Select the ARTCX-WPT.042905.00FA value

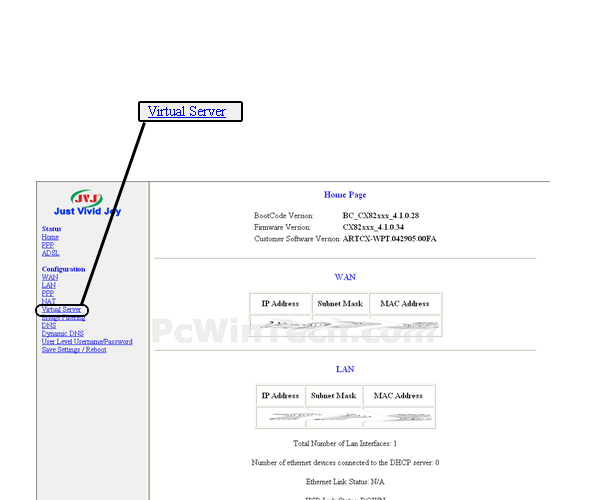(390, 239)
